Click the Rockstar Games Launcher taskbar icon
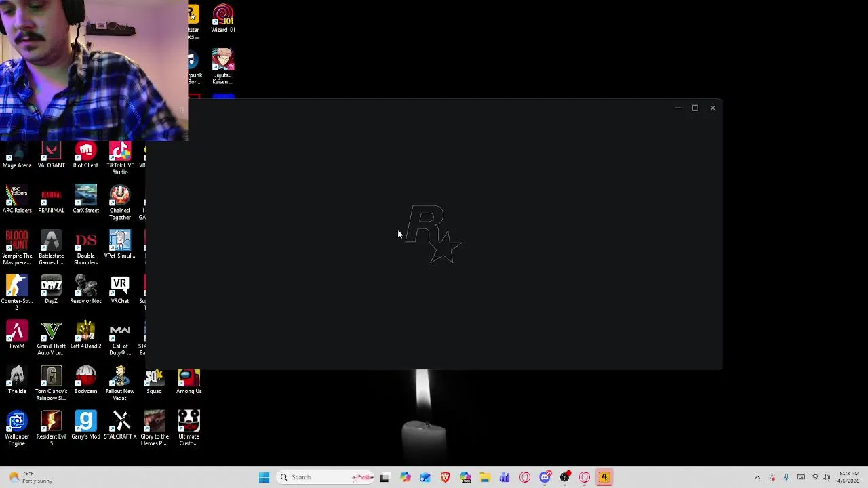This screenshot has height=488, width=868. (604, 477)
